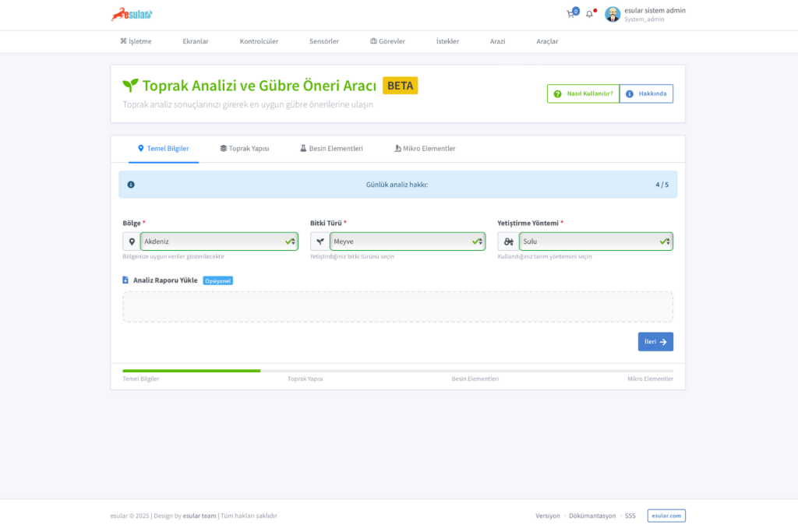Click the tractor icon beside Yetiştirme Yöntemi
Image resolution: width=798 pixels, height=532 pixels.
[x=508, y=241]
